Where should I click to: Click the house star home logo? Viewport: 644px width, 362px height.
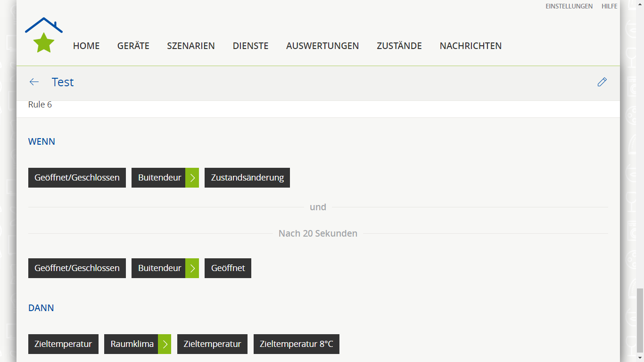pyautogui.click(x=44, y=35)
